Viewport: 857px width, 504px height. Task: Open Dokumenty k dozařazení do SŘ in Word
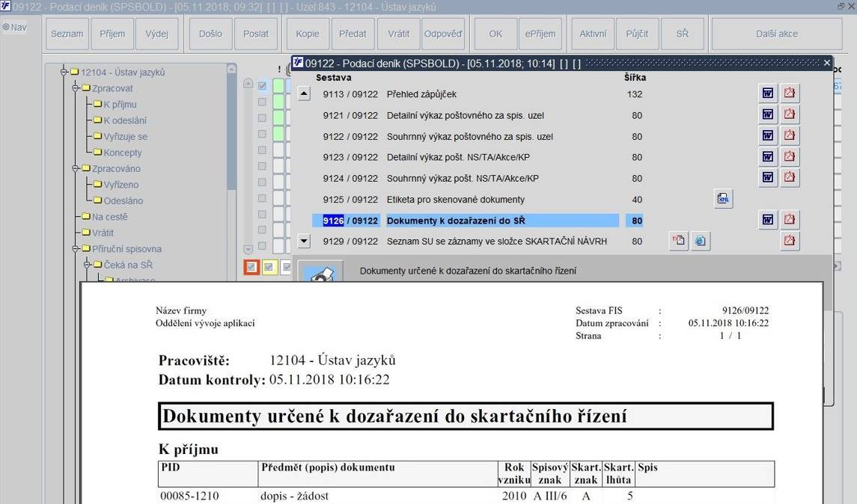pyautogui.click(x=768, y=220)
